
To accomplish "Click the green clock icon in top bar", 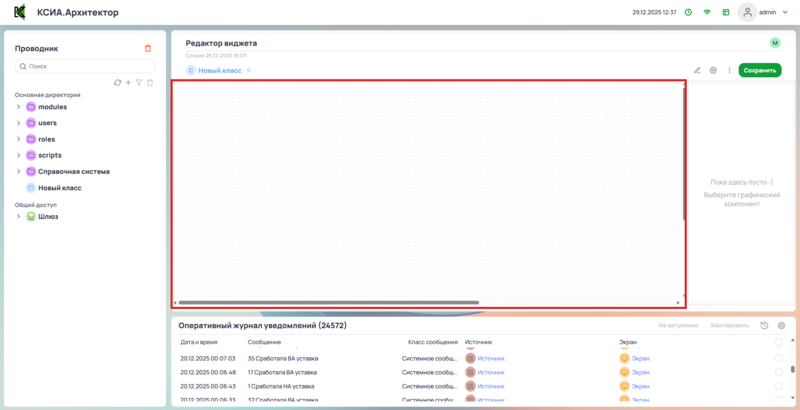I will tap(688, 12).
